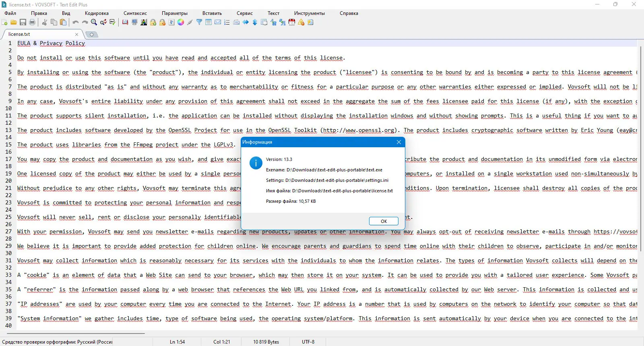644x346 pixels.
Task: Click the overlapping windows icon
Action: click(264, 22)
